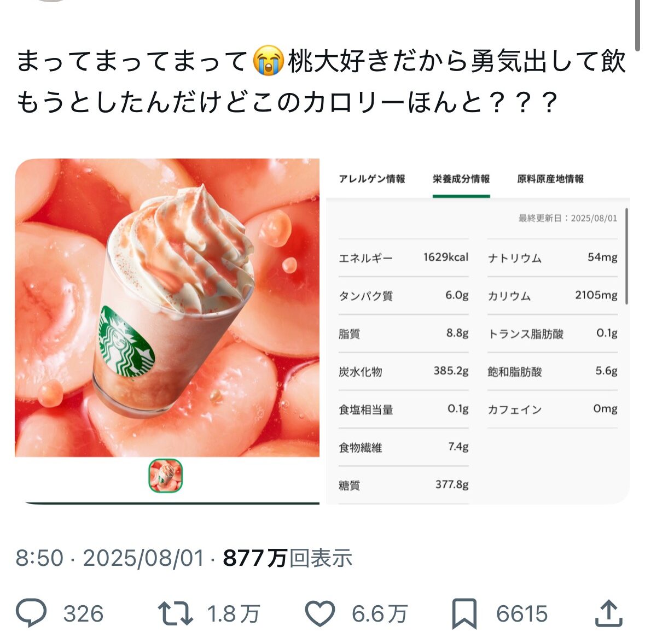Like the post with heart icon
645x644 pixels.
(x=319, y=613)
